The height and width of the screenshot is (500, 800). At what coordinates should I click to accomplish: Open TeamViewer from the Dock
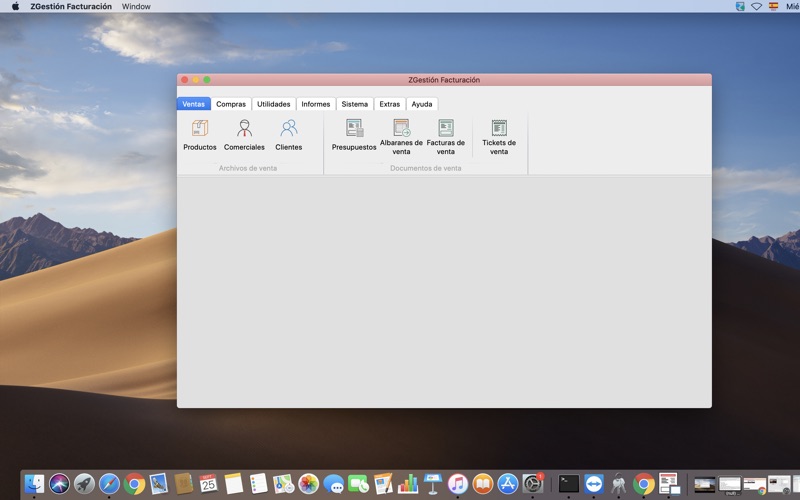tap(593, 483)
